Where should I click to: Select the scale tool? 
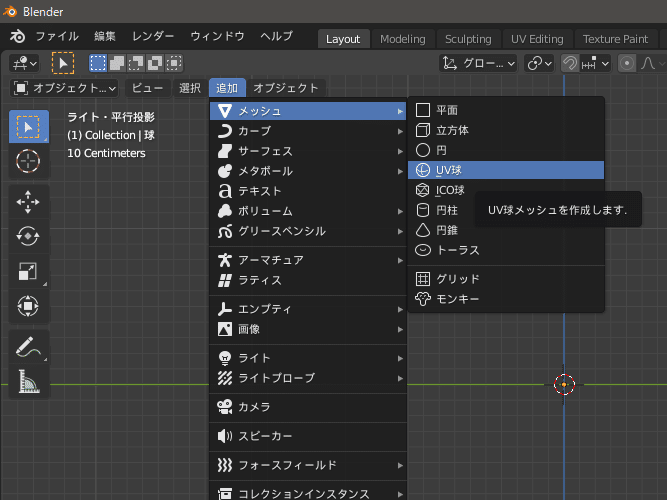(29, 271)
